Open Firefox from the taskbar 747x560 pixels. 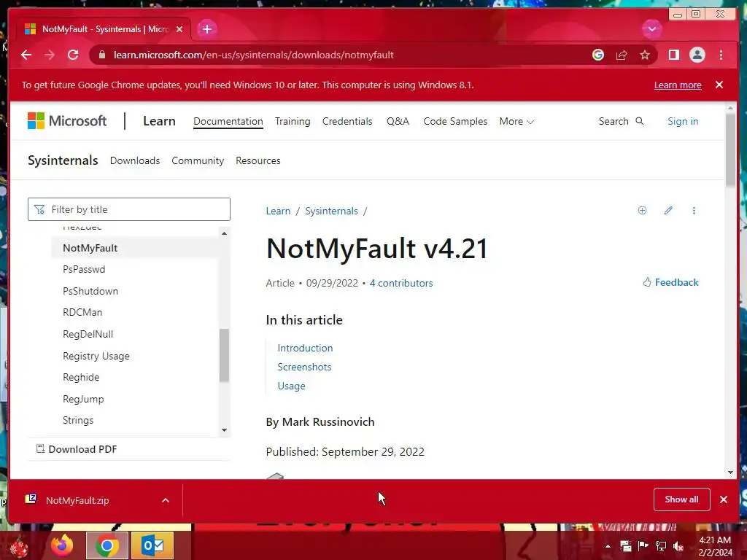pos(63,545)
